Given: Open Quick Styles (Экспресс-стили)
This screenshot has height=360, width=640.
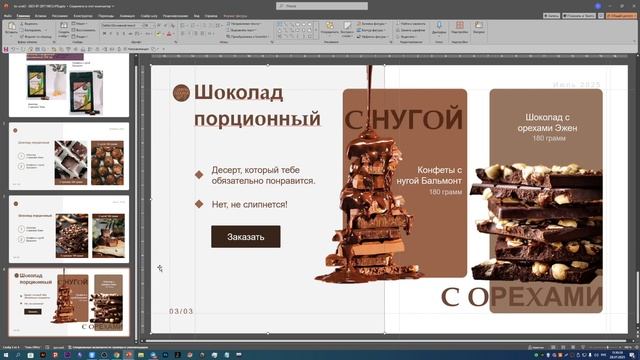Looking at the screenshot, I should click(x=347, y=29).
